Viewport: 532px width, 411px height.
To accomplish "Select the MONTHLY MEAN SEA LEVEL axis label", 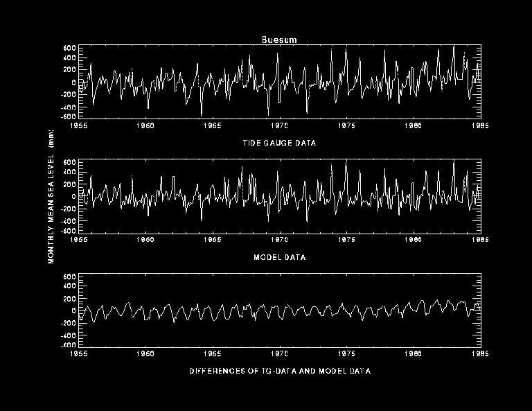I will (51, 199).
